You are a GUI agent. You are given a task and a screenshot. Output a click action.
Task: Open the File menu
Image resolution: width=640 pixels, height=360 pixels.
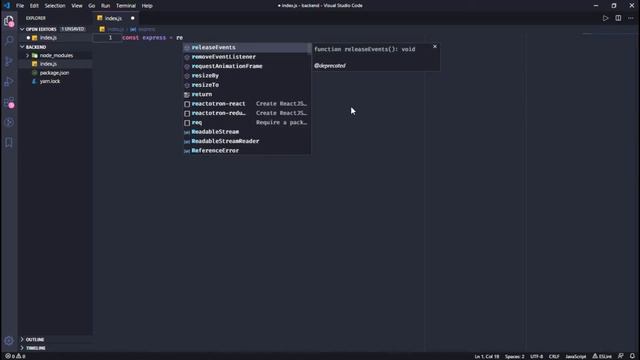20,6
